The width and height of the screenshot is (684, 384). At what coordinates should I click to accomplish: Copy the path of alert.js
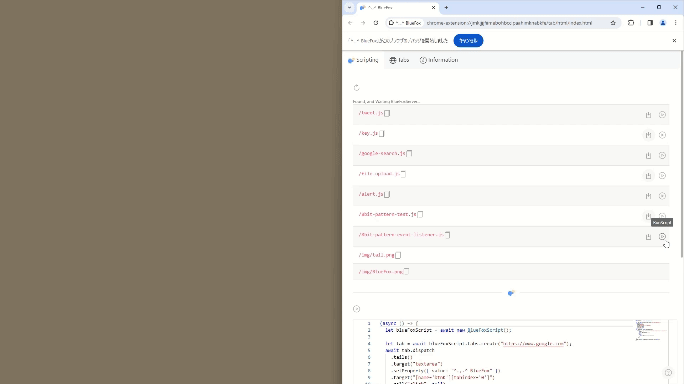387,194
